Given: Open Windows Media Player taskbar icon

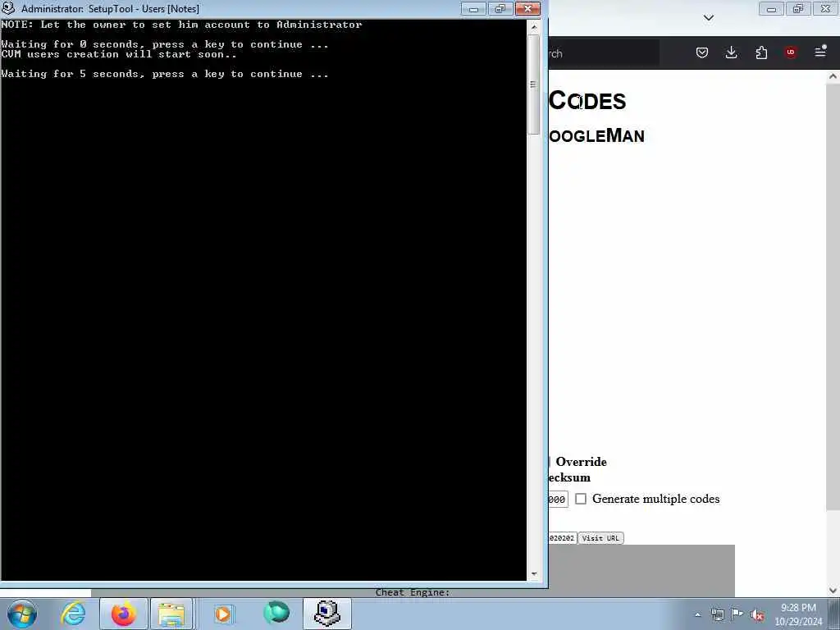Looking at the screenshot, I should 223,614.
